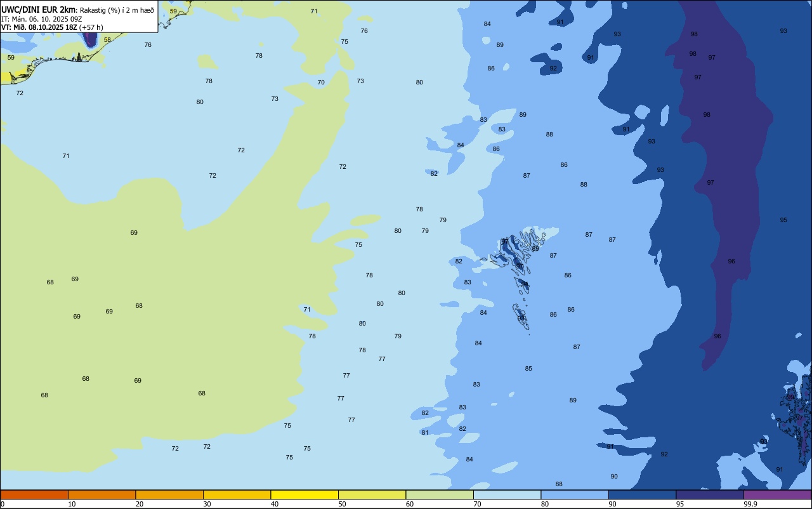The height and width of the screenshot is (509, 812).
Task: Click the '40' legend tick label
Action: [x=274, y=504]
